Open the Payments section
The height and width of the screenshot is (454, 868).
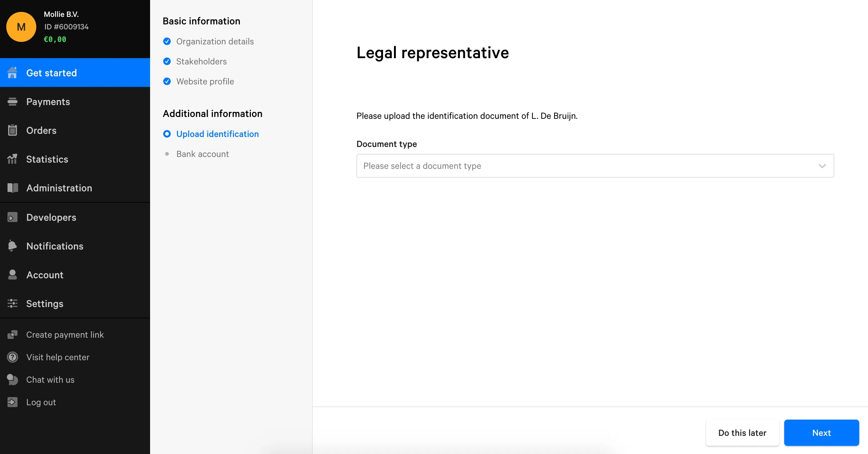(75, 101)
